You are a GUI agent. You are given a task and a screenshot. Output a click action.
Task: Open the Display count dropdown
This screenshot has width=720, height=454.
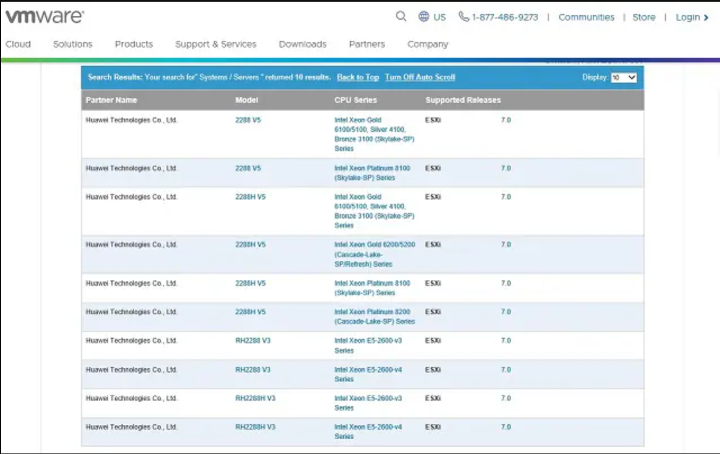coord(623,77)
